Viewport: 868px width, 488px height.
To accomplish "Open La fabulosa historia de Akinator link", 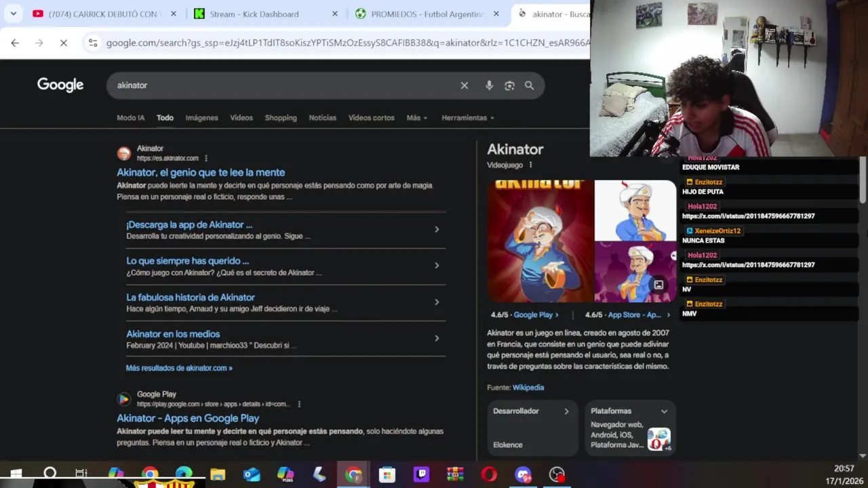I will click(x=191, y=298).
